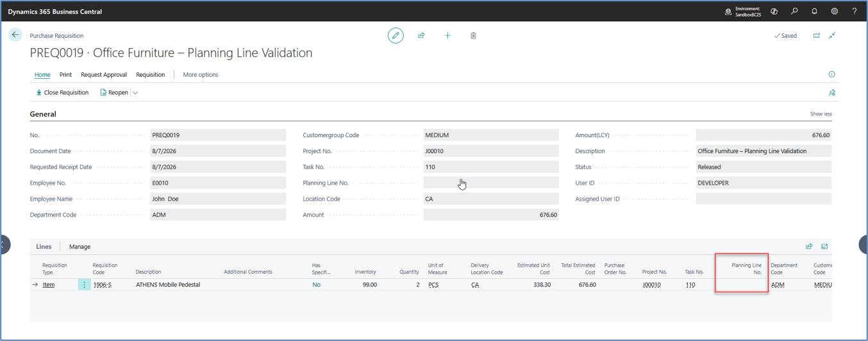
Task: Click Inventory cell 99.00
Action: tap(369, 285)
